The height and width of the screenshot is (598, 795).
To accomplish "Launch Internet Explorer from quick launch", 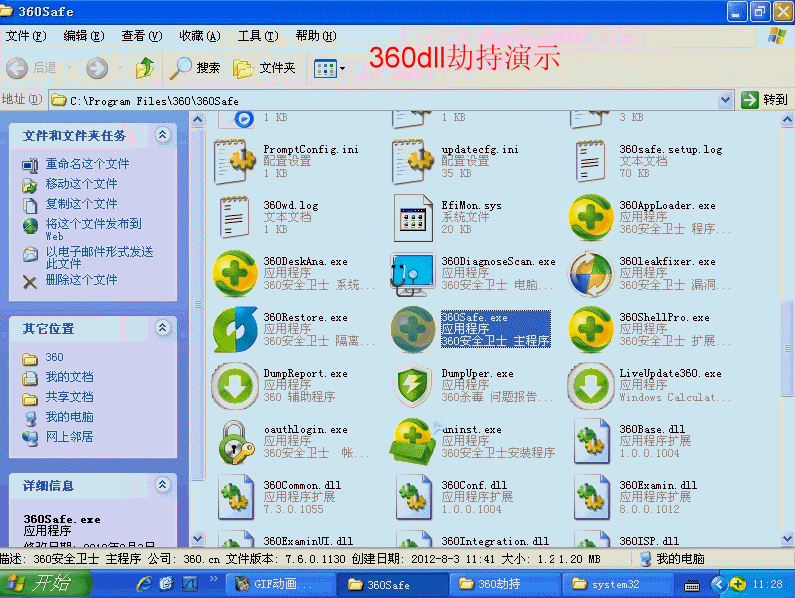I will 143,584.
